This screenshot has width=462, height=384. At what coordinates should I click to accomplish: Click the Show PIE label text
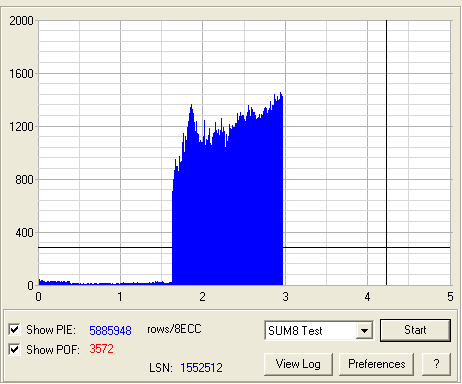[51, 330]
